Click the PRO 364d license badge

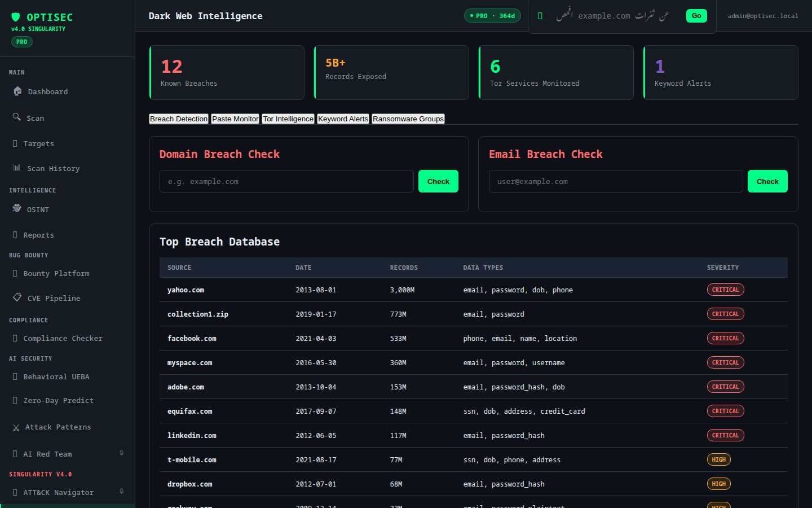tap(492, 16)
